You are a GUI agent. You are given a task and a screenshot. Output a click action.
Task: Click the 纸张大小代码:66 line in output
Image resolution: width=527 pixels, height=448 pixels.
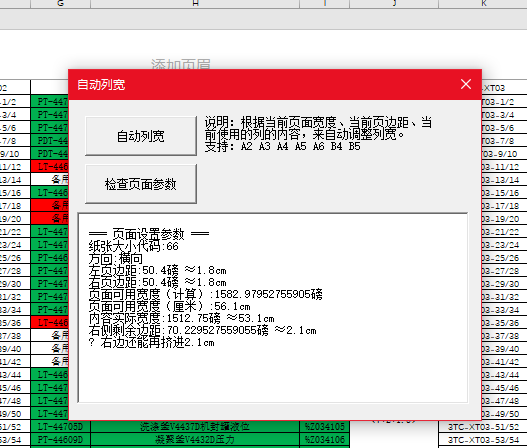click(x=133, y=246)
